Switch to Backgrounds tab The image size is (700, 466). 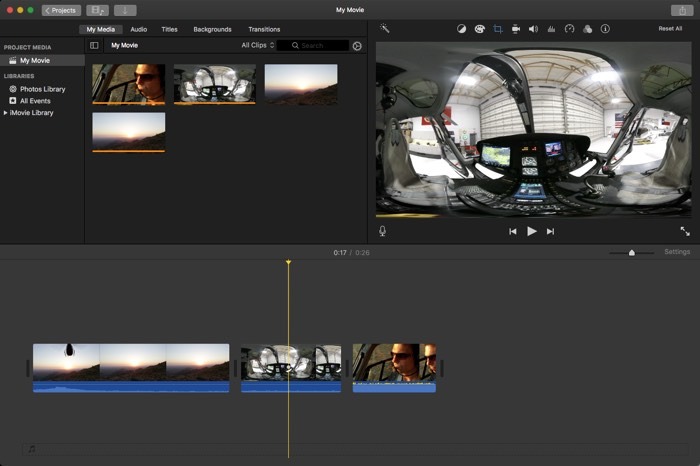(212, 29)
